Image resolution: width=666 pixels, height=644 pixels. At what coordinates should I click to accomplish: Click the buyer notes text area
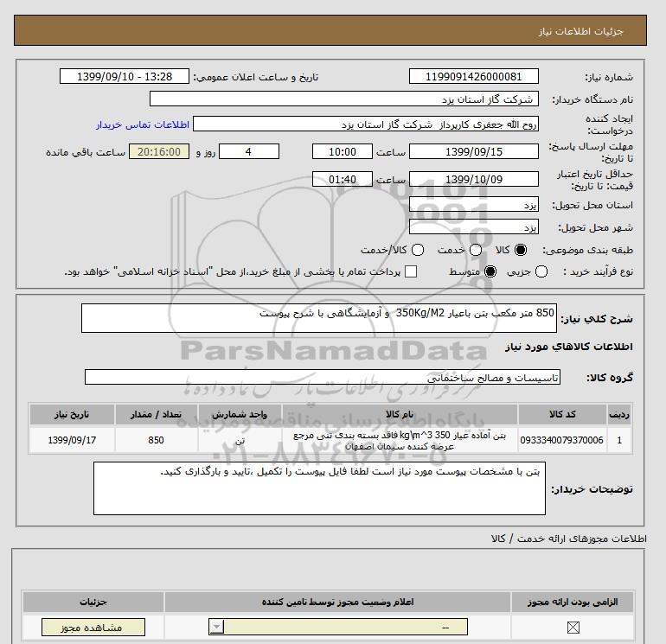click(319, 488)
